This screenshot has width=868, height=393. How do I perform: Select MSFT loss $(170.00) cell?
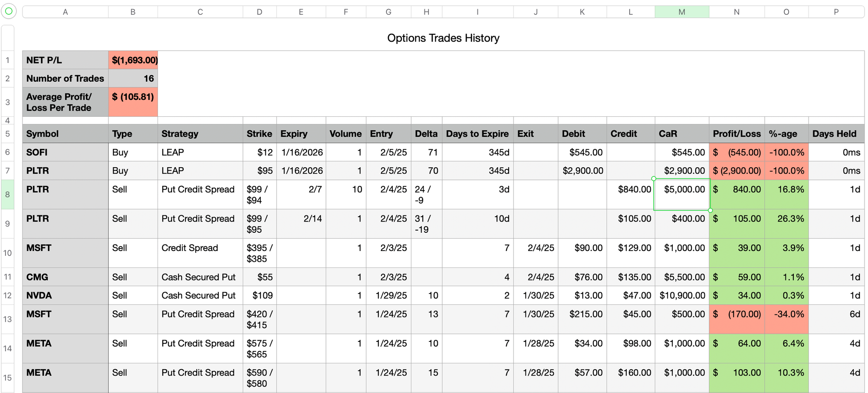(736, 319)
